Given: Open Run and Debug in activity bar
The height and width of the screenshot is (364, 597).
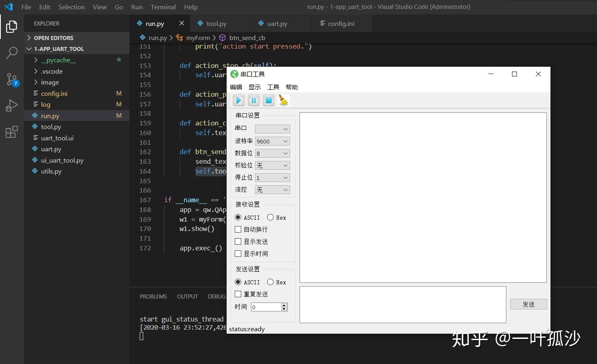Looking at the screenshot, I should [x=12, y=105].
